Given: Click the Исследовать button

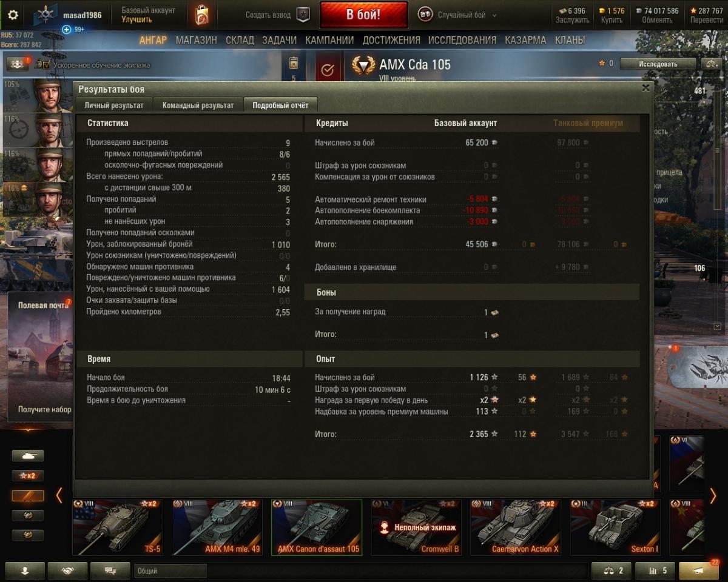Looking at the screenshot, I should 658,64.
